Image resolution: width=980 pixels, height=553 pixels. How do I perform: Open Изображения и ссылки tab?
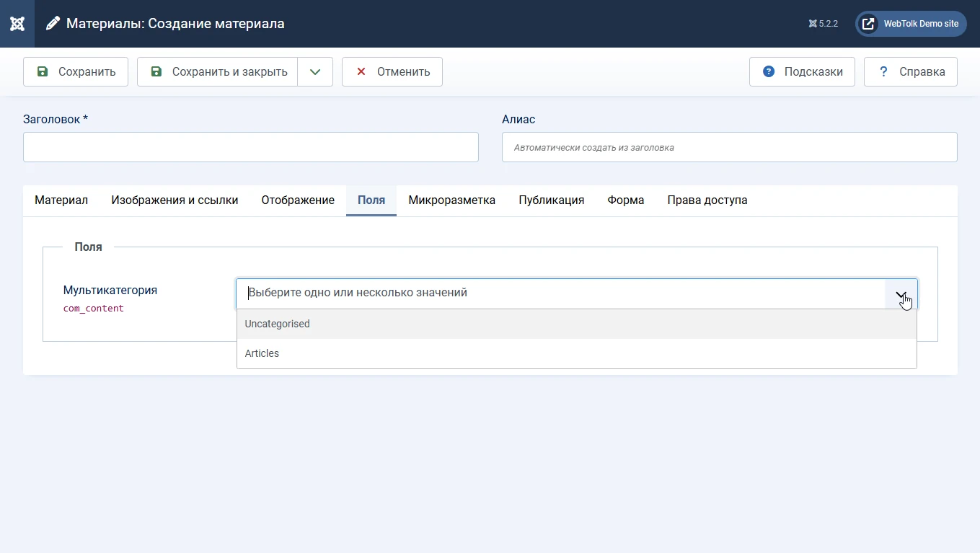175,200
